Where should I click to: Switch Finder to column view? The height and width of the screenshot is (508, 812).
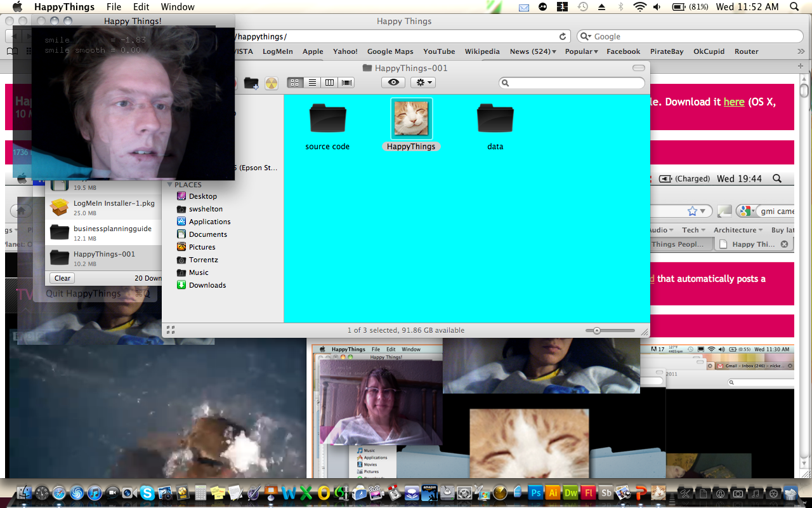[329, 83]
